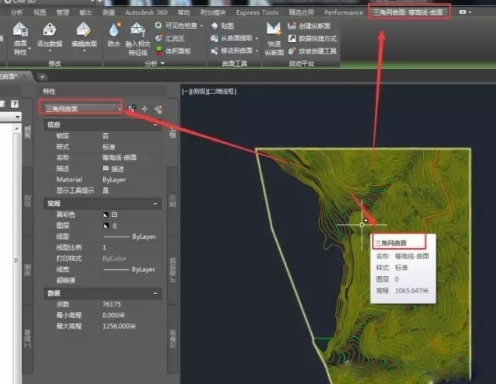The height and width of the screenshot is (384, 496).
Task: Click the 快速纵断面 quick profile icon
Action: [274, 29]
